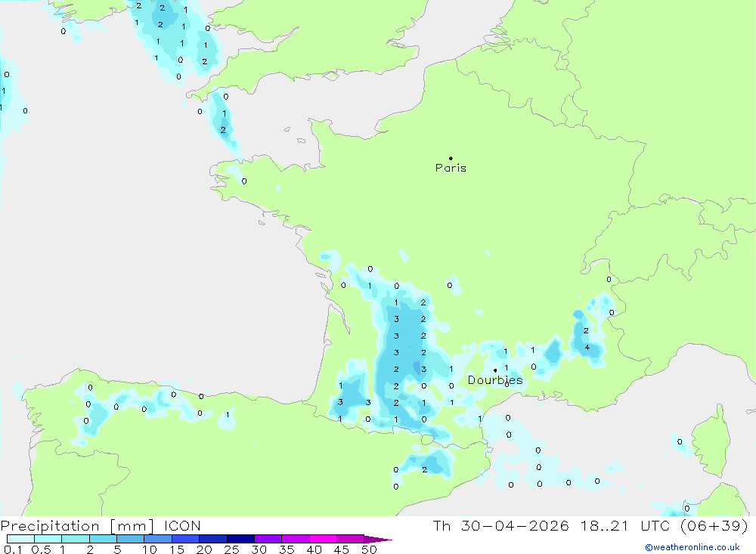Click the Dourbies location dot marker
This screenshot has height=554, width=756.
tap(495, 370)
